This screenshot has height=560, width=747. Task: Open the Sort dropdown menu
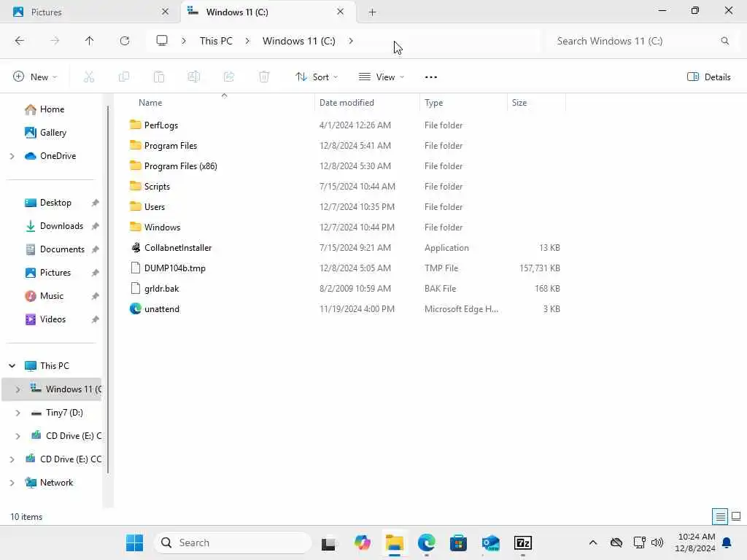[x=317, y=77]
